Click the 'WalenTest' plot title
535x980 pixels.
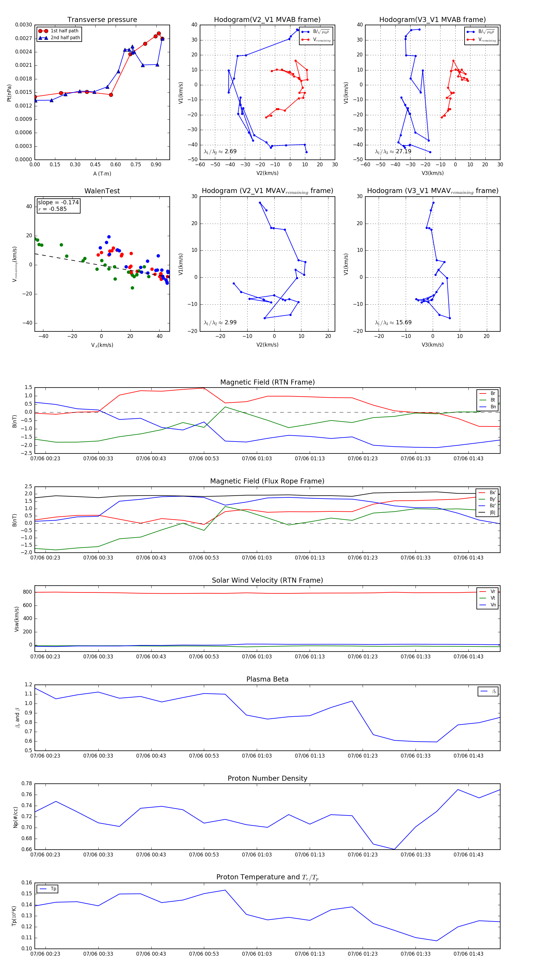102,191
